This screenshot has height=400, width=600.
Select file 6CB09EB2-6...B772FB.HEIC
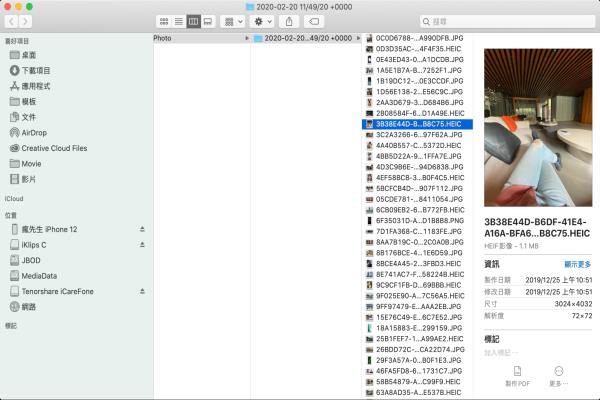(417, 210)
